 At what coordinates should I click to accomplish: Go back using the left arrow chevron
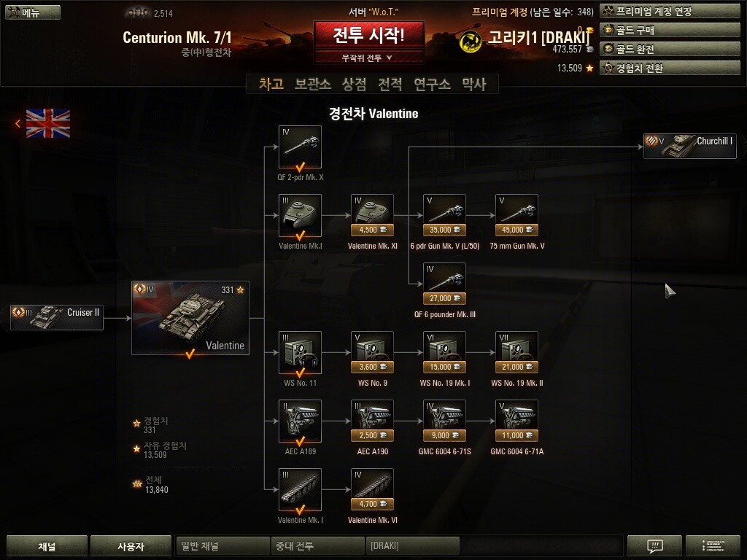pos(18,124)
